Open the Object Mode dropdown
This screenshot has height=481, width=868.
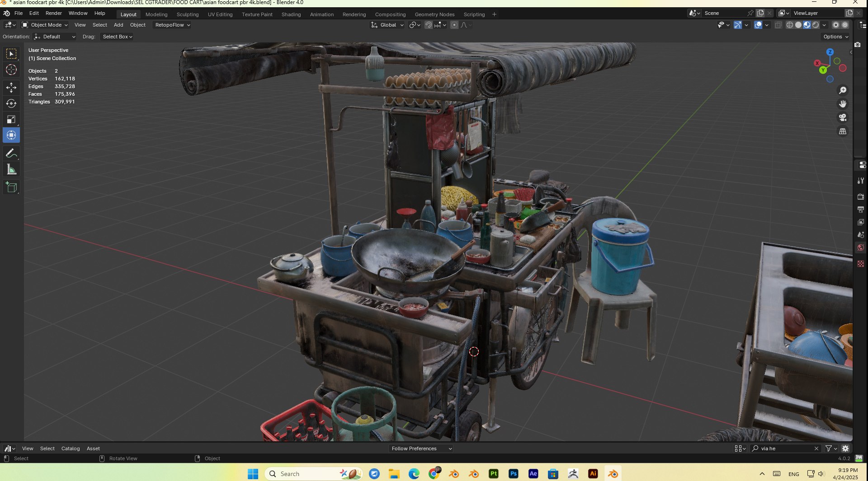pos(45,25)
